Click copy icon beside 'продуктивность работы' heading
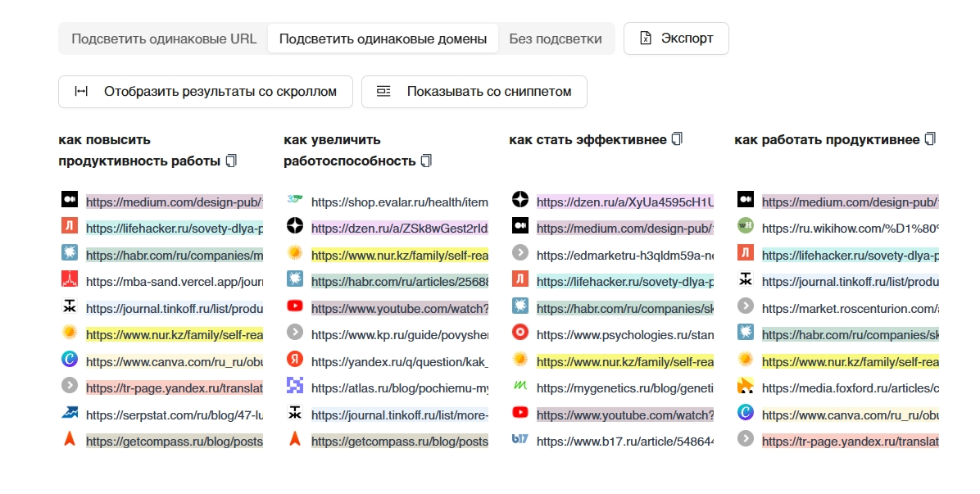The height and width of the screenshot is (494, 980). coord(231,161)
